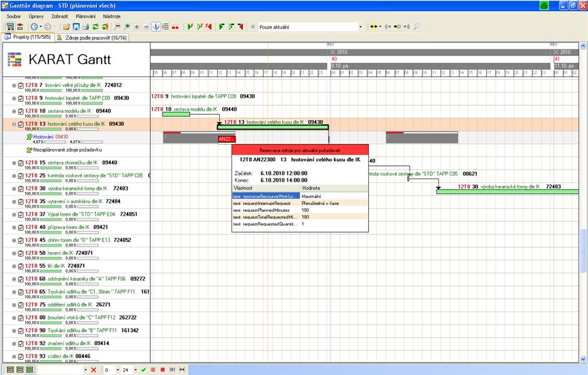Image resolution: width=588 pixels, height=375 pixels.
Task: Expand the 12T8 45 ohřev forem row
Action: coord(14,240)
